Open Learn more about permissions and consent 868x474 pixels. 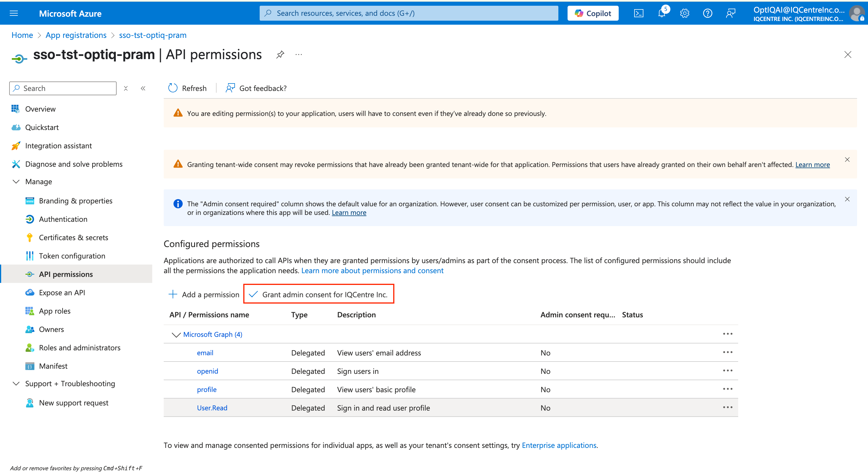(372, 271)
